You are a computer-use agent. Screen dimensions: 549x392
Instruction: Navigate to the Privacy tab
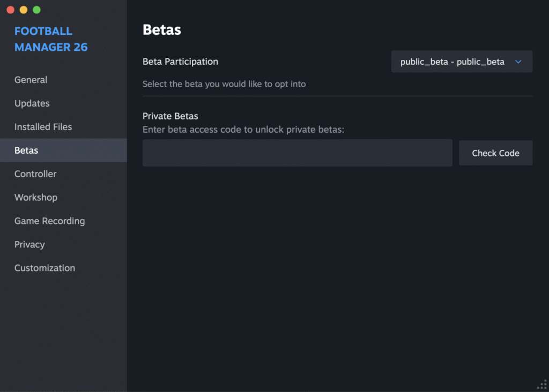(29, 245)
